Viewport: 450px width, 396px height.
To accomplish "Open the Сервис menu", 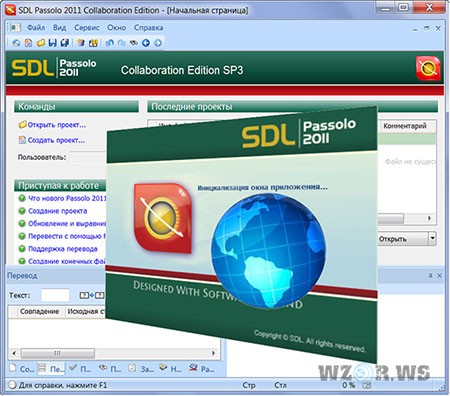I will click(x=87, y=28).
